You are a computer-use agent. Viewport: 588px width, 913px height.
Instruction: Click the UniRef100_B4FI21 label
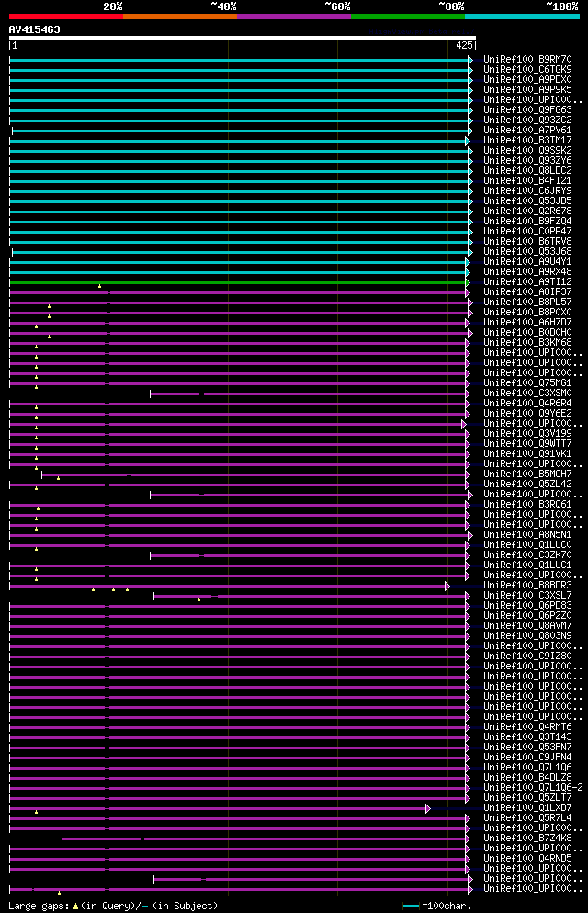pyautogui.click(x=527, y=180)
